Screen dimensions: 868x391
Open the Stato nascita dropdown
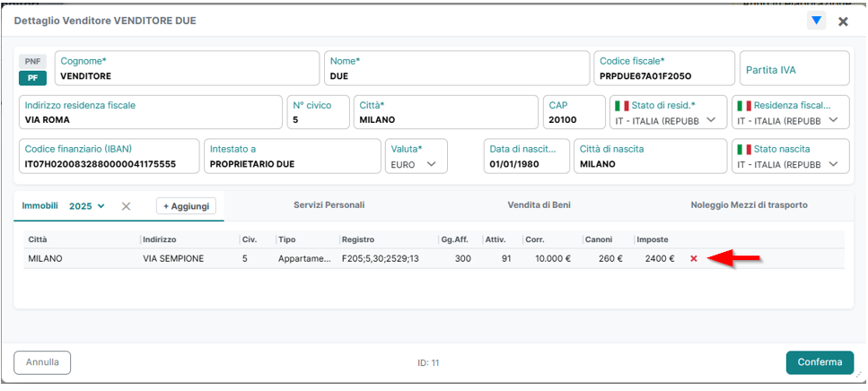[x=790, y=156]
